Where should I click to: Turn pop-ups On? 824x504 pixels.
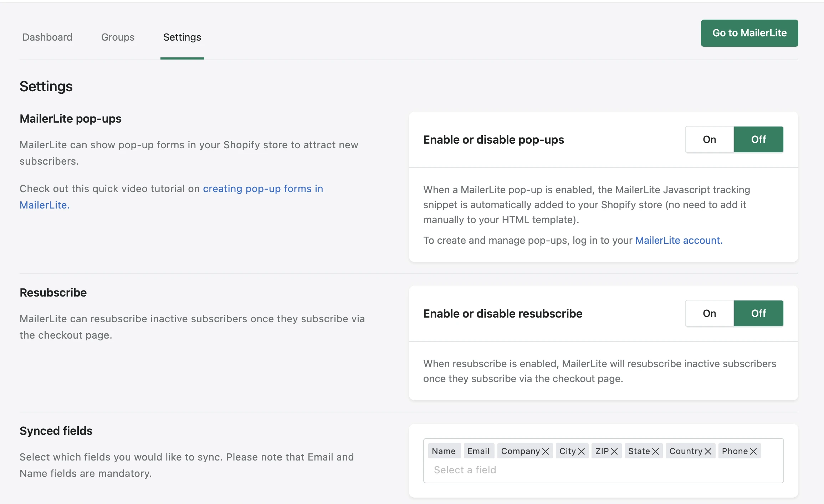709,139
